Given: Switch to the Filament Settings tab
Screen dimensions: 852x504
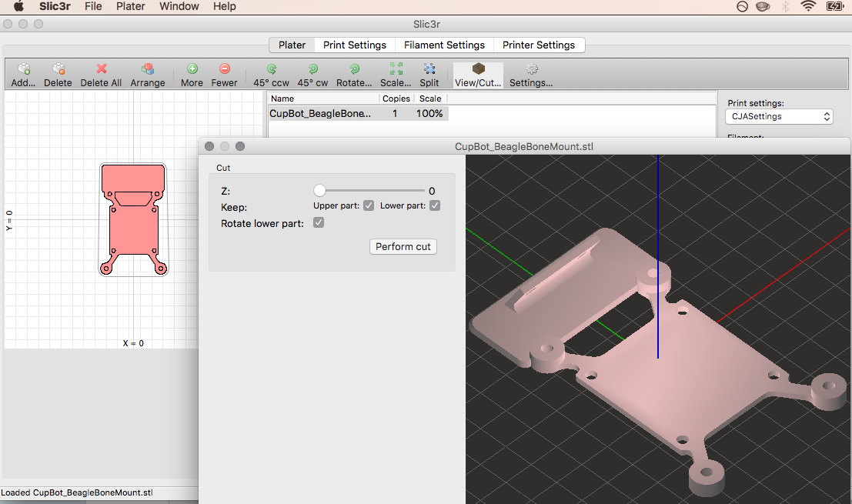Looking at the screenshot, I should (x=445, y=45).
